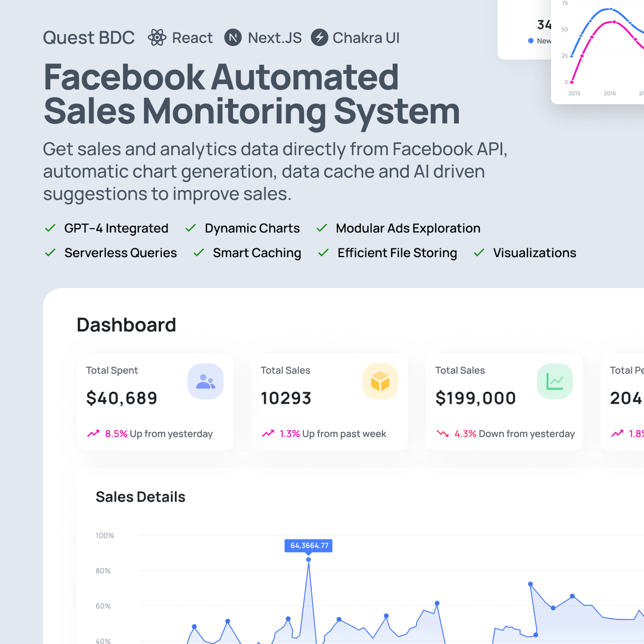Expand the Total Spent stat card

point(155,402)
